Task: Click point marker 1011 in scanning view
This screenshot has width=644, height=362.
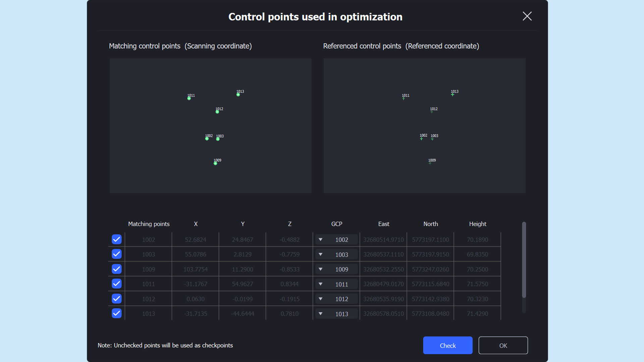Action: [x=189, y=99]
